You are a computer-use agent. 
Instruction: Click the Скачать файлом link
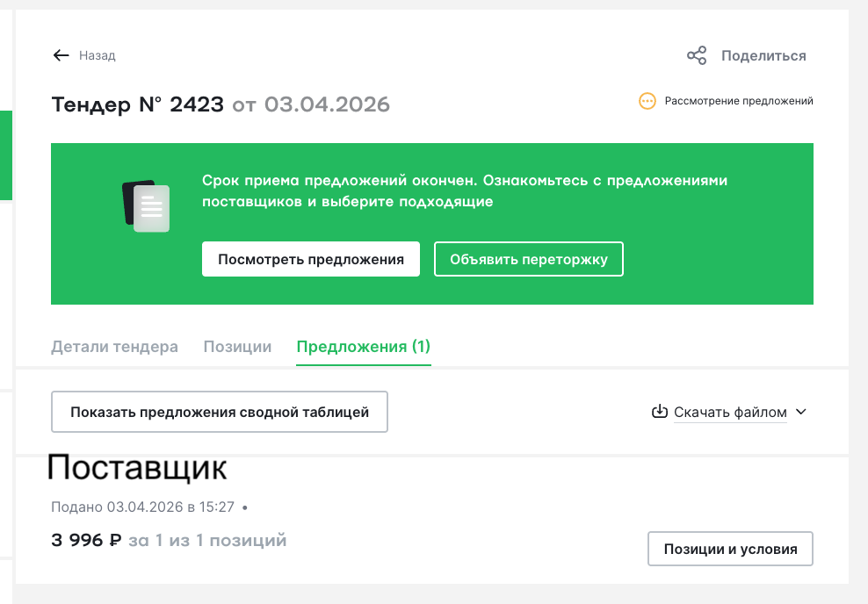tap(730, 412)
